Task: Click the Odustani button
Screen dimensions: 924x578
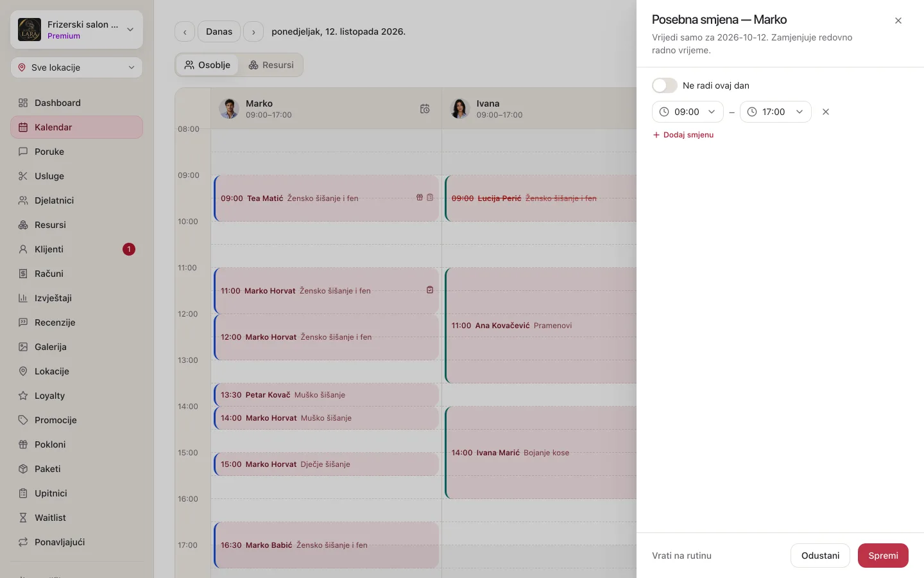Action: click(820, 556)
